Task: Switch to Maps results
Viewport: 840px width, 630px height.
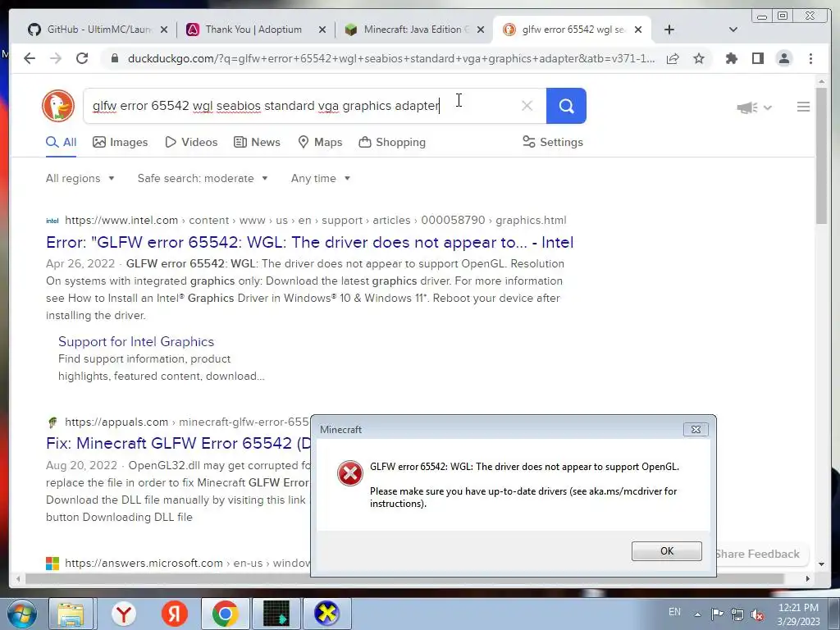Action: 320,142
